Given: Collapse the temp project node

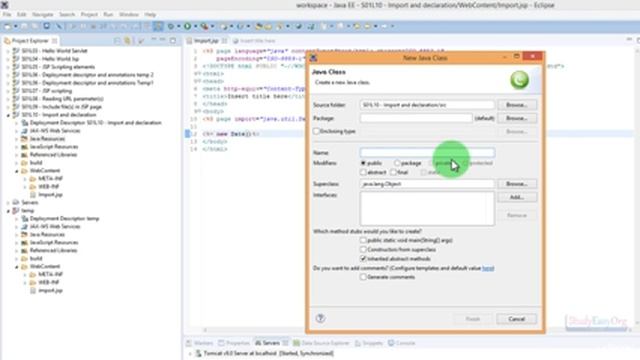Looking at the screenshot, I should (x=8, y=211).
